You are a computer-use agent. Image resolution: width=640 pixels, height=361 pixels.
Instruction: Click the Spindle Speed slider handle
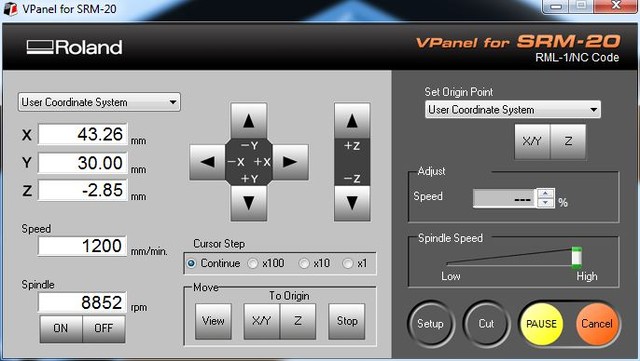click(576, 258)
